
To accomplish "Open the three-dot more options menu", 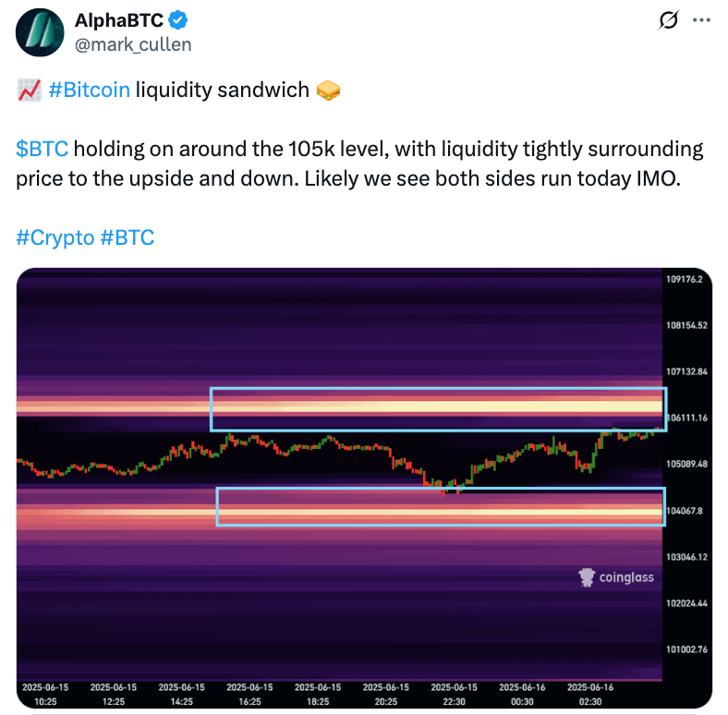I will (x=702, y=20).
